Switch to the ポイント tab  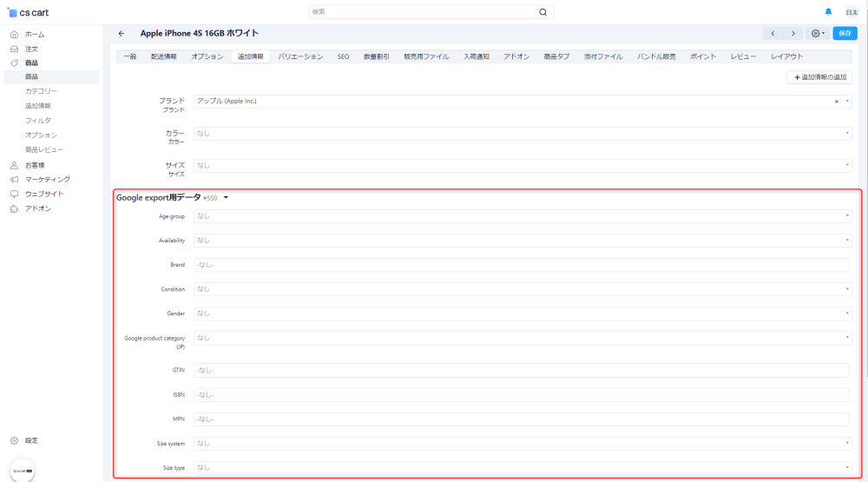[703, 56]
